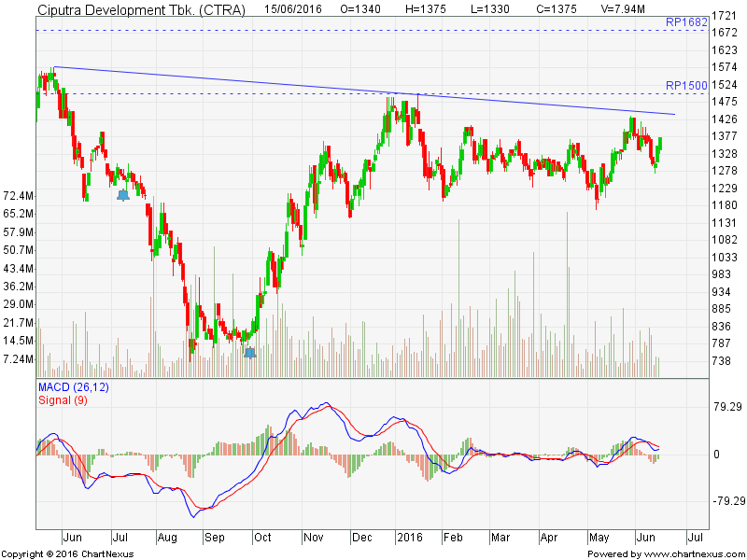
Task: Click the low value L=1330
Action: 489,9
